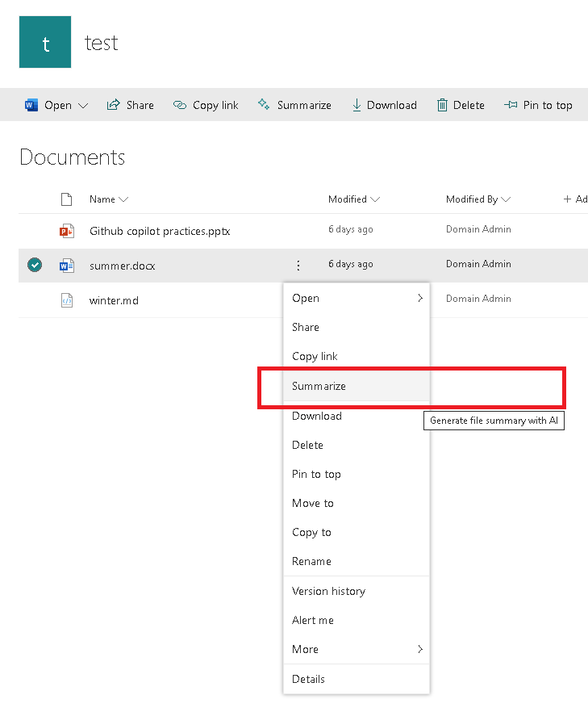Choose Delete in the context menu
588x712 pixels.
(357, 445)
